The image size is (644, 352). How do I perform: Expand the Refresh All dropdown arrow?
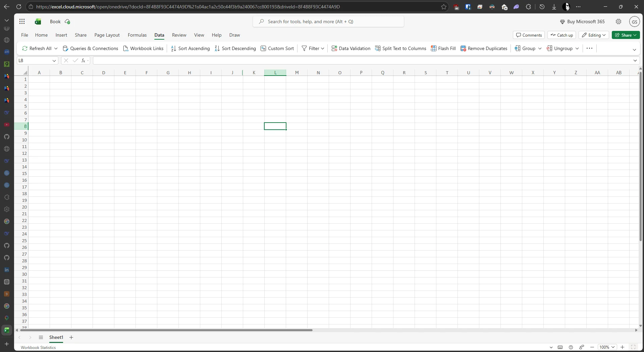click(56, 48)
